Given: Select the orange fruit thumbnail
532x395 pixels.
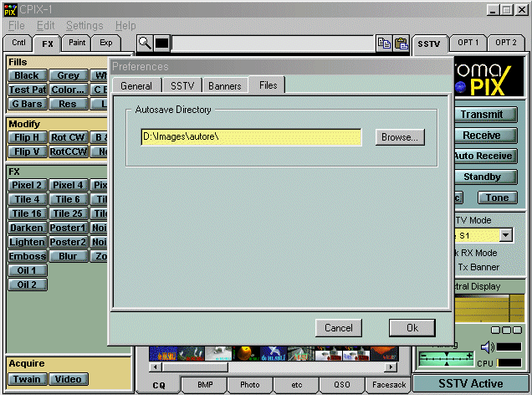Looking at the screenshot, I should tap(246, 353).
